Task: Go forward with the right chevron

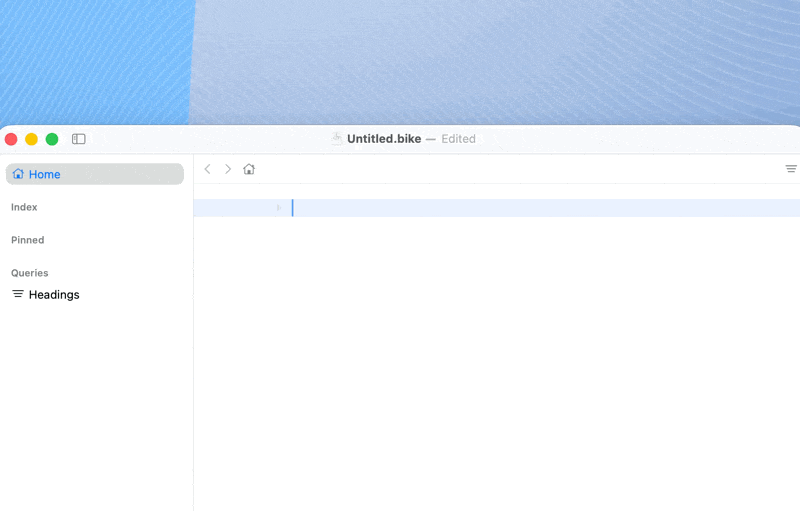Action: [228, 169]
